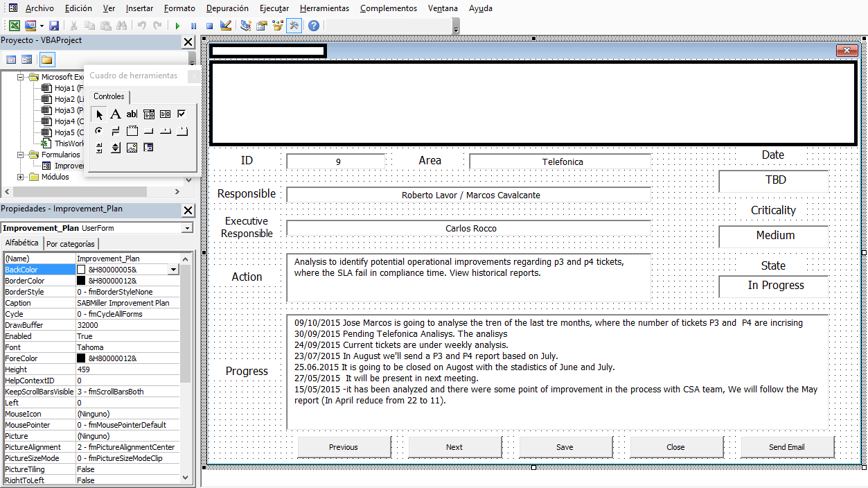Open the BackColor property dropdown arrow
The height and width of the screenshot is (488, 868).
pos(173,270)
